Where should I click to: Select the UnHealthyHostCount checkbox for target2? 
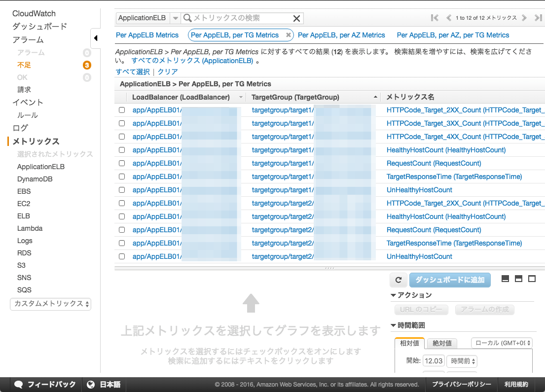(121, 256)
